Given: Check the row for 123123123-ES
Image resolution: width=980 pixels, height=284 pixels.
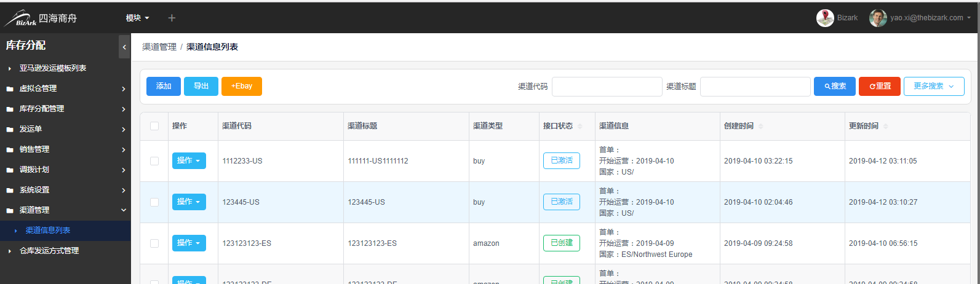Looking at the screenshot, I should pos(154,243).
